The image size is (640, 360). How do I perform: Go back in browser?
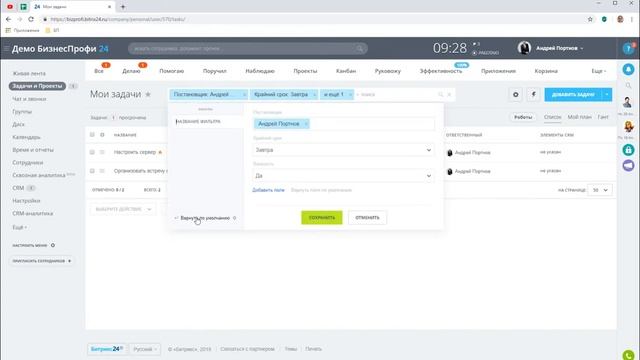(x=8, y=19)
